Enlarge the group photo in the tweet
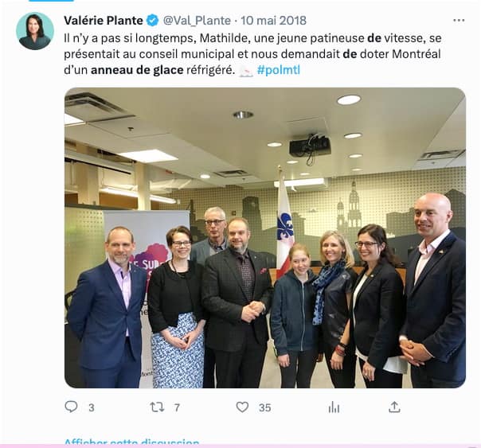The height and width of the screenshot is (448, 481). [x=265, y=238]
